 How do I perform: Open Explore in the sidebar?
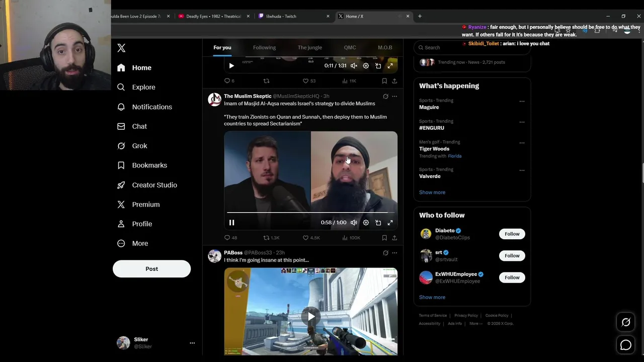[x=136, y=87]
